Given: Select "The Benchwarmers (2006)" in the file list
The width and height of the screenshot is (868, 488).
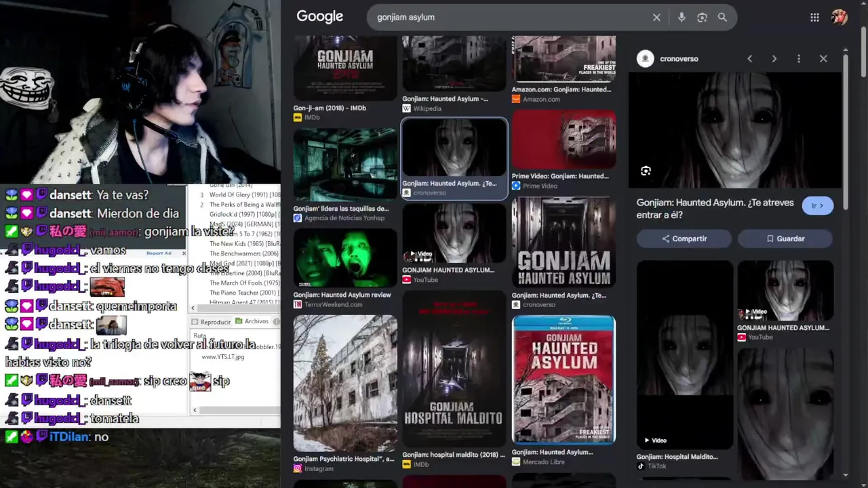Looking at the screenshot, I should coord(244,253).
